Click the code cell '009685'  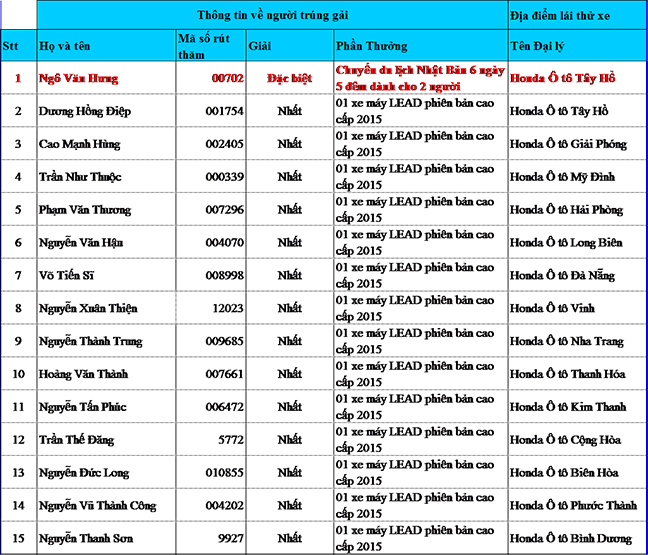[211, 341]
